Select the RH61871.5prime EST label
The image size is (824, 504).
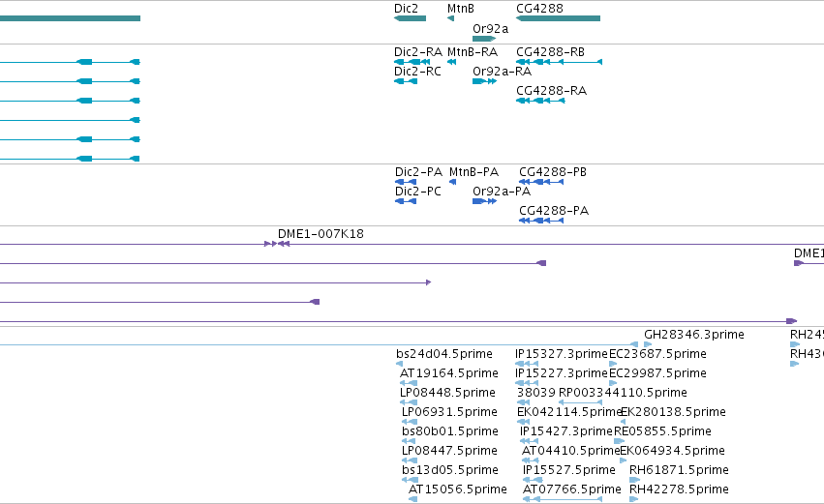(679, 471)
